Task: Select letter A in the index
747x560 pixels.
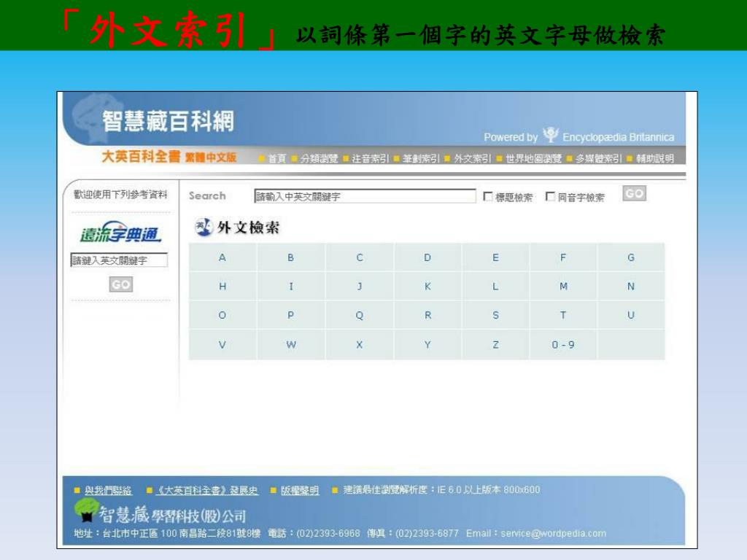Action: (222, 257)
